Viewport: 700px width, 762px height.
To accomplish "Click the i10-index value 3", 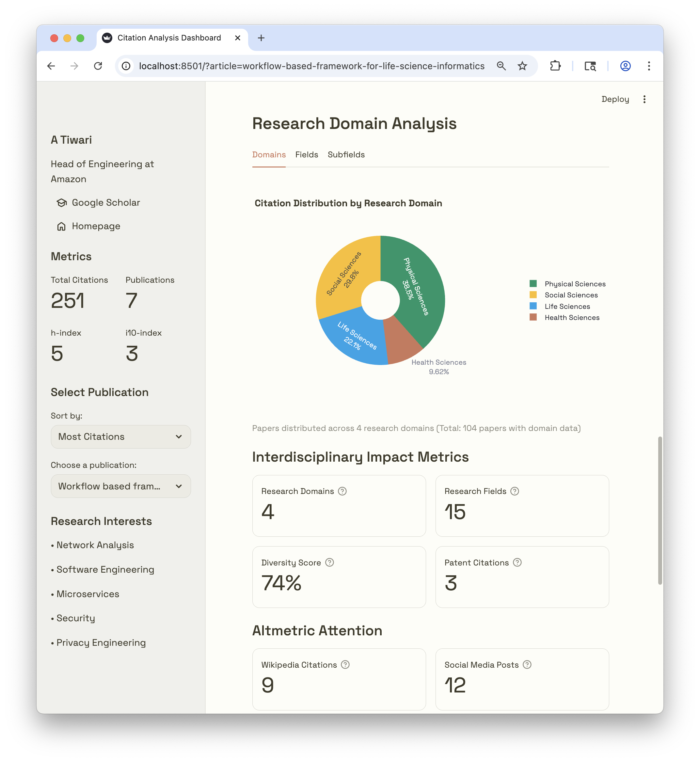I will point(132,354).
